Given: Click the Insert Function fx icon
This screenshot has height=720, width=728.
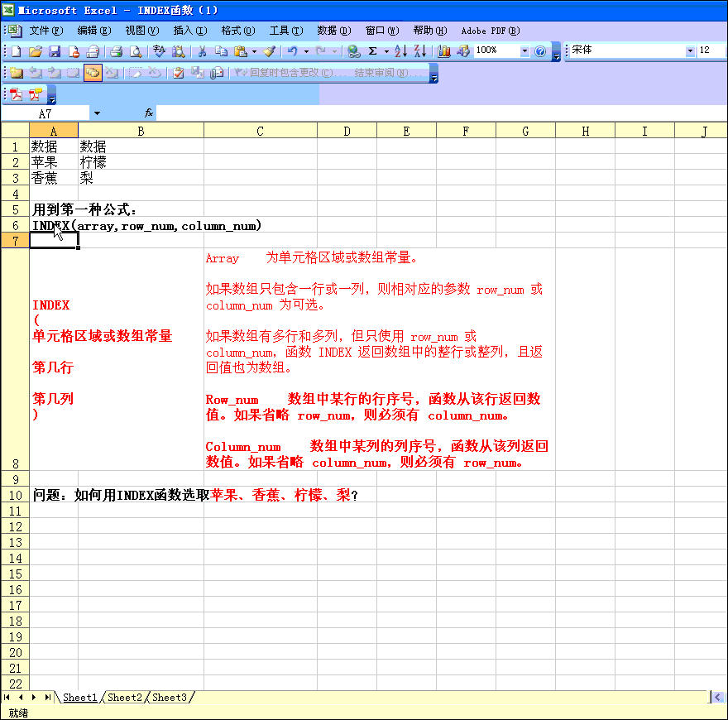Looking at the screenshot, I should [150, 113].
